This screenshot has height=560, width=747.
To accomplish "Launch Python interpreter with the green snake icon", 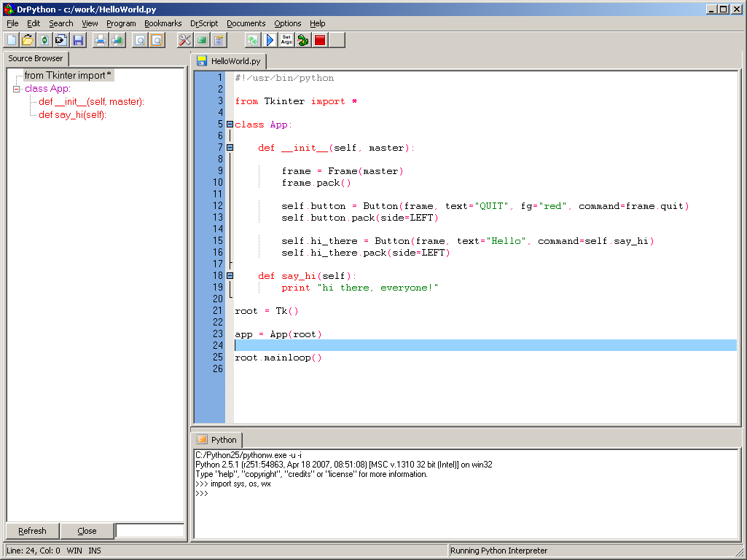I will [303, 40].
